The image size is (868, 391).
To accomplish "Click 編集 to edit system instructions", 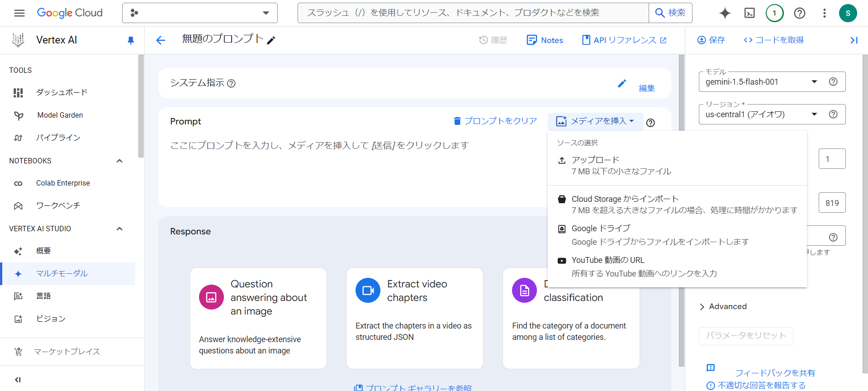I will click(x=636, y=86).
